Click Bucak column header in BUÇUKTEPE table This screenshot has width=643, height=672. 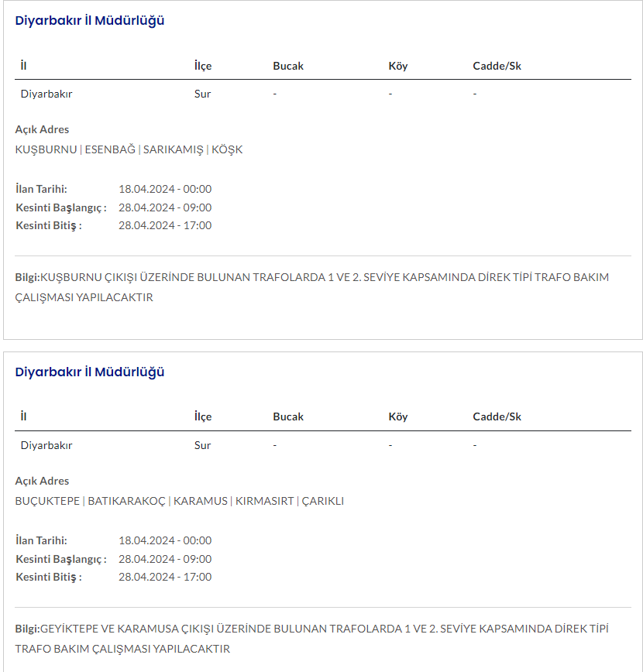[288, 417]
